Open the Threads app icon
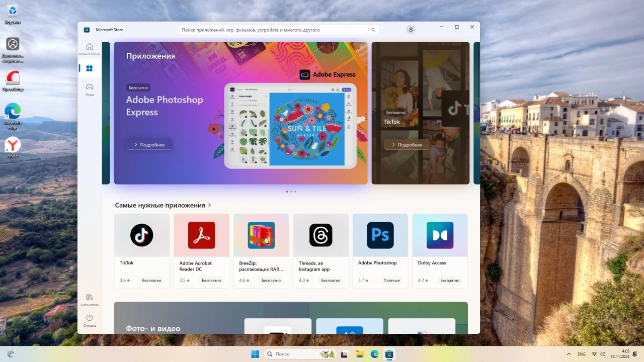Image resolution: width=644 pixels, height=362 pixels. tap(320, 235)
